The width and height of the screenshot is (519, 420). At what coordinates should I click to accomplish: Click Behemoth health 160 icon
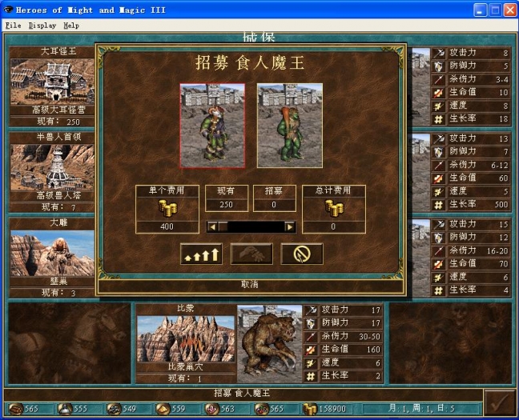[311, 350]
